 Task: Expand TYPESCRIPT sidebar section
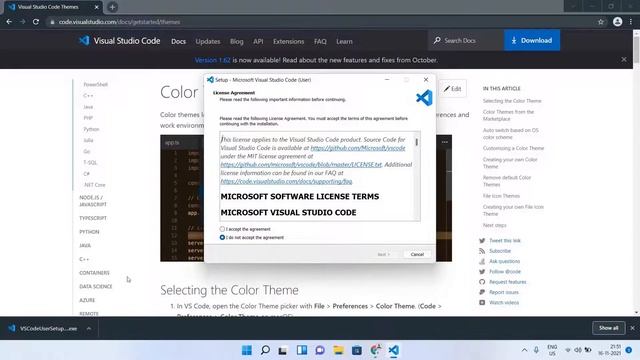[93, 218]
